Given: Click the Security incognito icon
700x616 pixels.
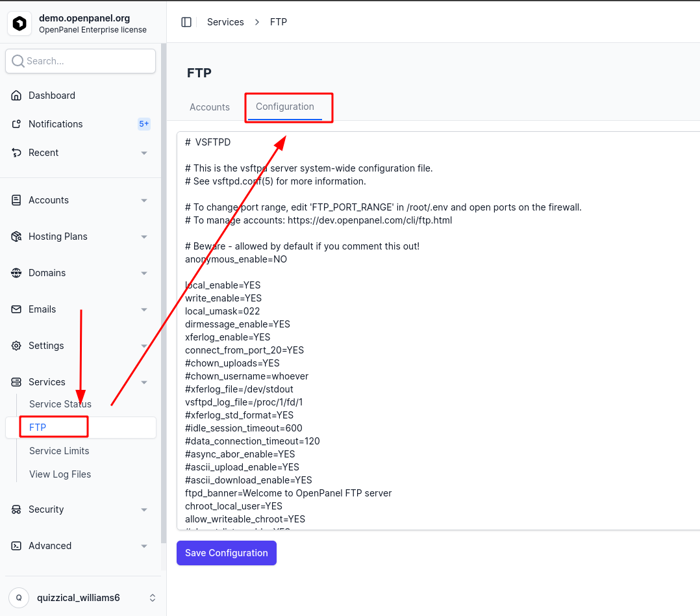Looking at the screenshot, I should tap(16, 509).
